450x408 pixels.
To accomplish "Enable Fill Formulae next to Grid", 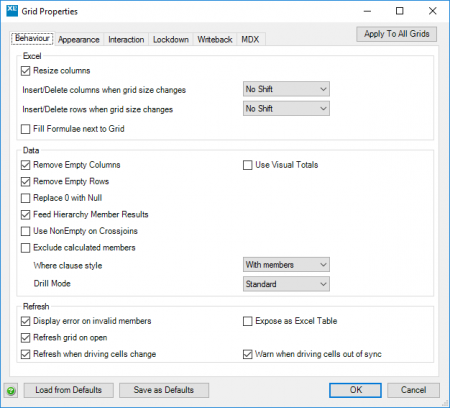I will point(25,129).
